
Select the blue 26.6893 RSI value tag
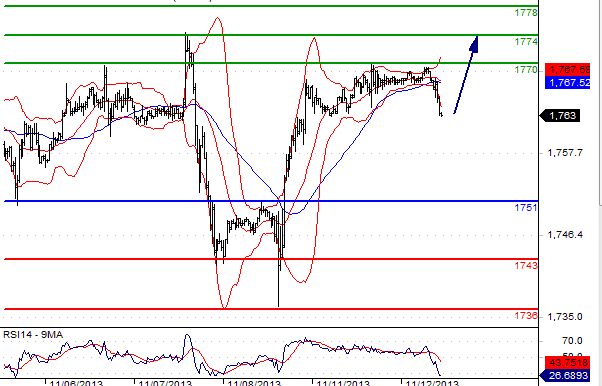565,375
